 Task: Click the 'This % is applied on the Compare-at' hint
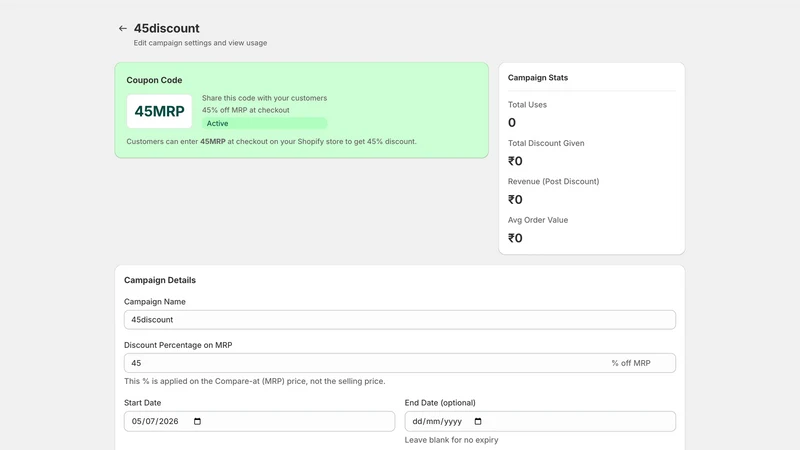point(255,381)
